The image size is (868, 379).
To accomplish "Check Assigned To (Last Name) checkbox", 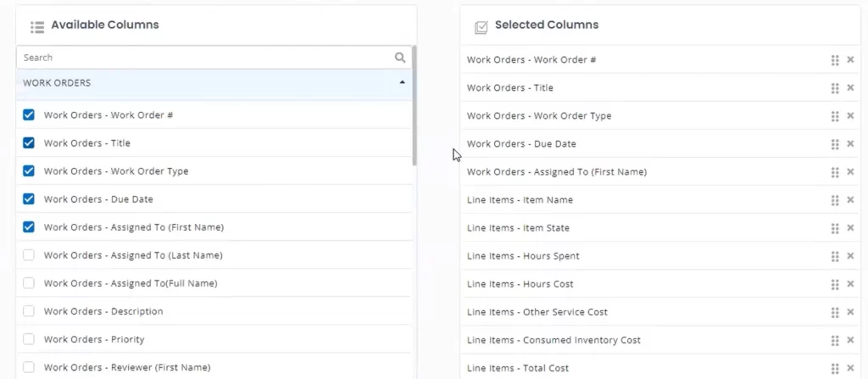I will pyautogui.click(x=28, y=255).
